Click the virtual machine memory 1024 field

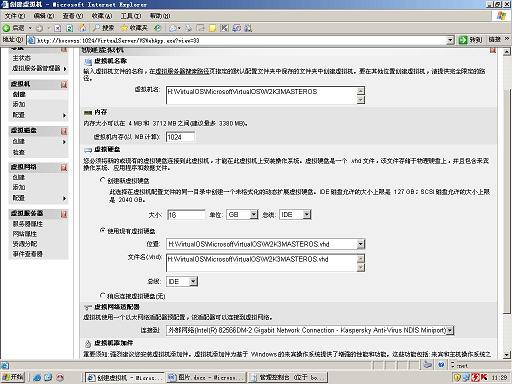point(180,137)
